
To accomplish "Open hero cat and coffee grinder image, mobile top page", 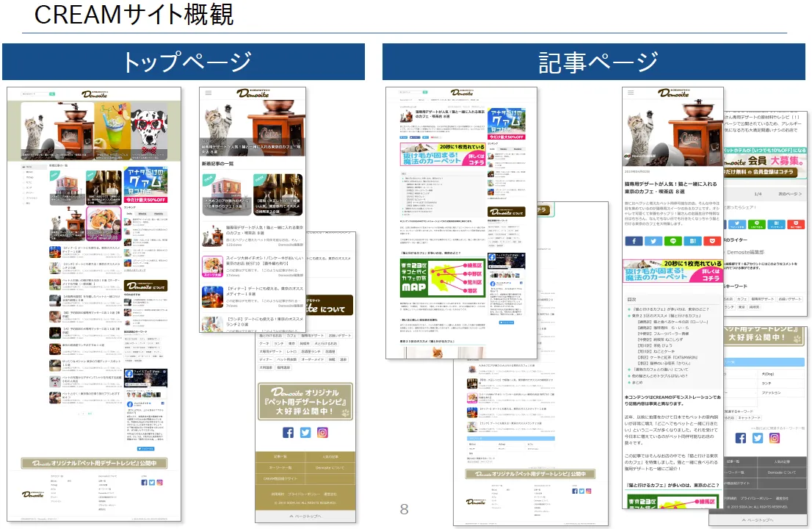I will (253, 128).
